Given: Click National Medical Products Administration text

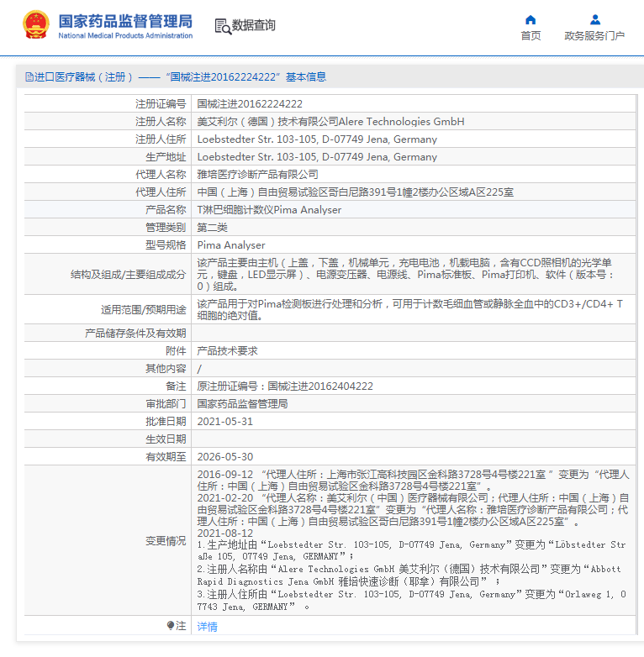Looking at the screenshot, I should (x=125, y=35).
